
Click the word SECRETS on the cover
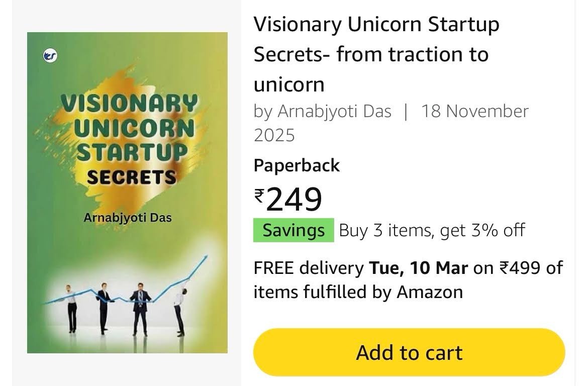click(x=131, y=177)
